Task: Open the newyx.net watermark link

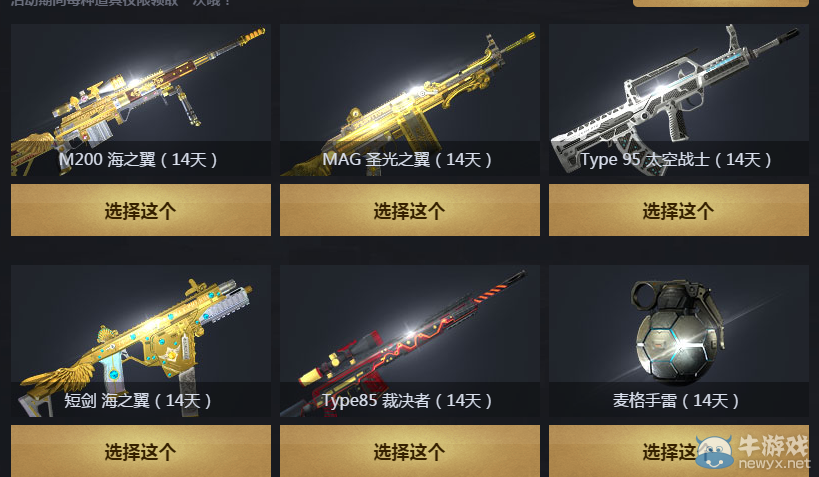Action: click(x=774, y=462)
